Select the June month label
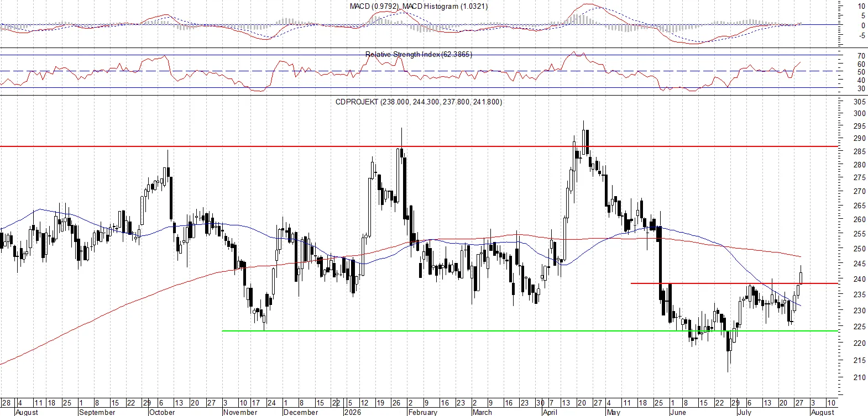868x416 pixels. pyautogui.click(x=677, y=412)
